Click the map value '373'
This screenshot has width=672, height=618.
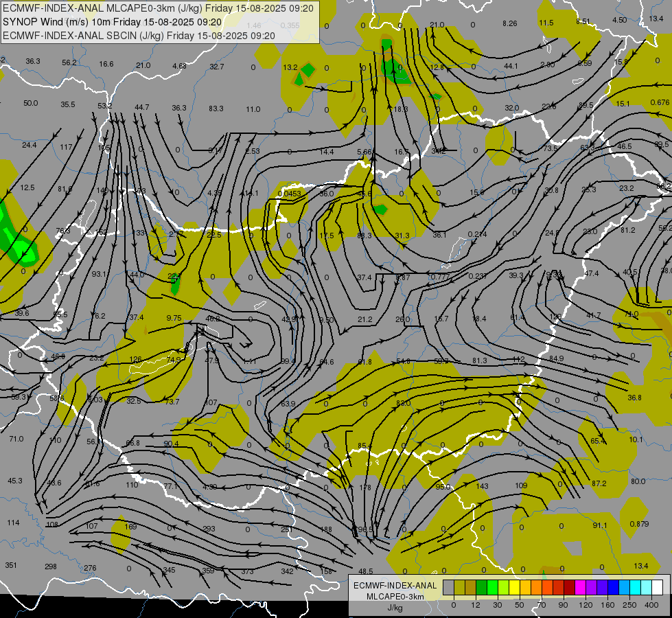247,571
